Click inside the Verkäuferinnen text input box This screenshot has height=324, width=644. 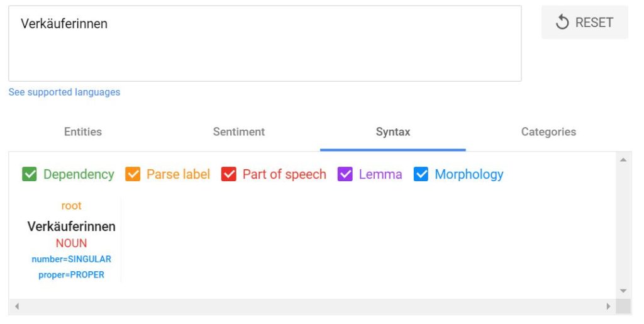pos(265,43)
